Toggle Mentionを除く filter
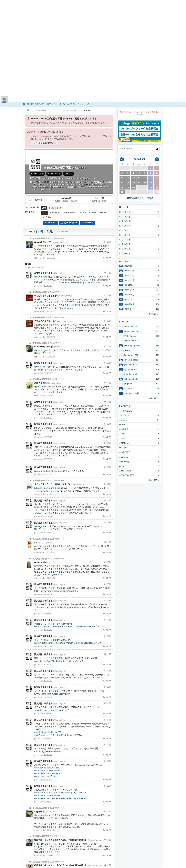186x868 pixels. click(70, 213)
